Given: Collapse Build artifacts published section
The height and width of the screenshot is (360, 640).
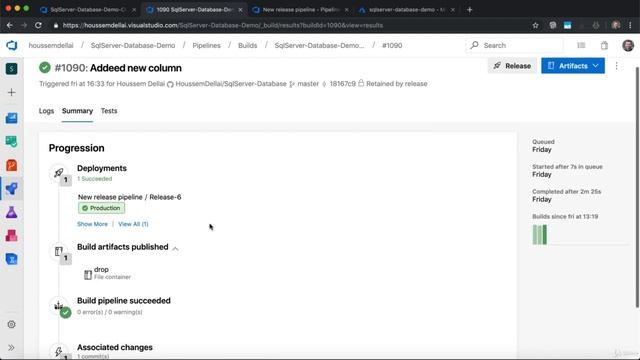Looking at the screenshot, I should pyautogui.click(x=176, y=248).
